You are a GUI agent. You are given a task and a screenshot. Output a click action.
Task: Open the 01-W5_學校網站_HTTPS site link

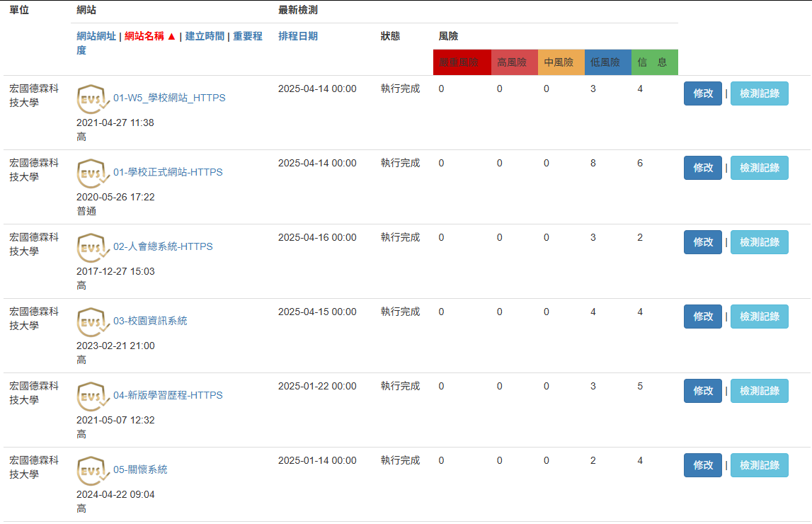point(169,98)
